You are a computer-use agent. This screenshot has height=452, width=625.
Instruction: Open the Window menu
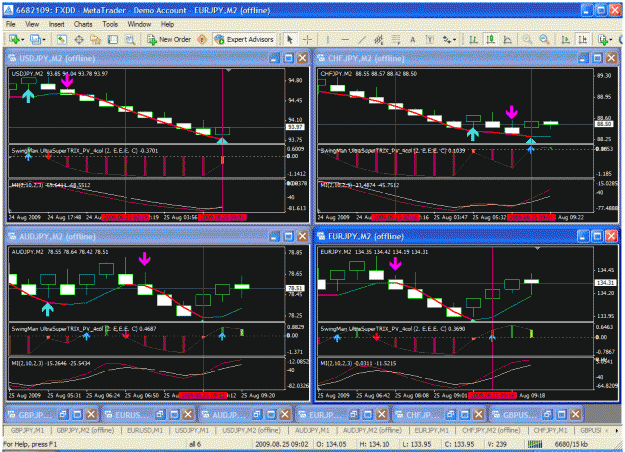tap(139, 24)
